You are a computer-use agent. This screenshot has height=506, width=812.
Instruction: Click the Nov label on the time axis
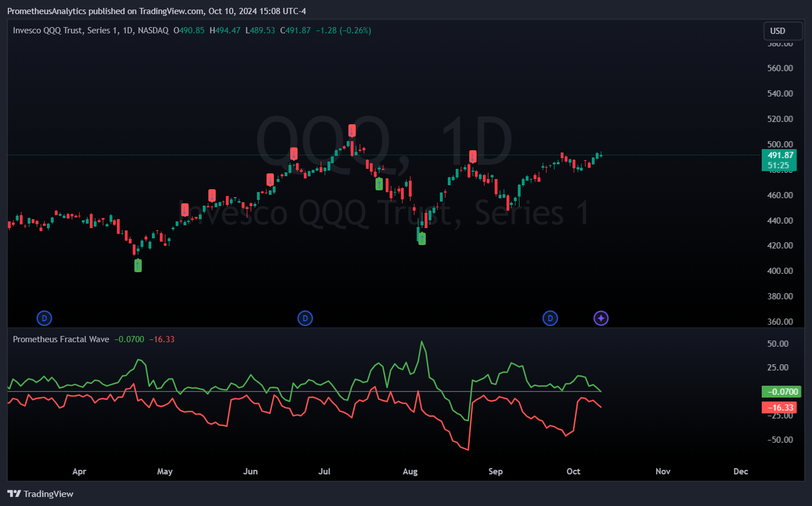[x=663, y=472]
